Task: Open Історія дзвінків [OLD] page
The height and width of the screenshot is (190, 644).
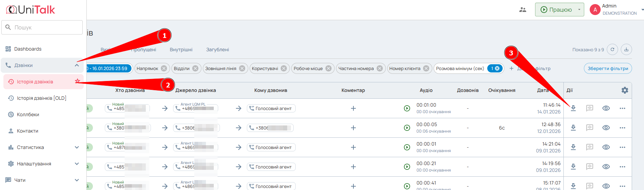Action: (42, 98)
